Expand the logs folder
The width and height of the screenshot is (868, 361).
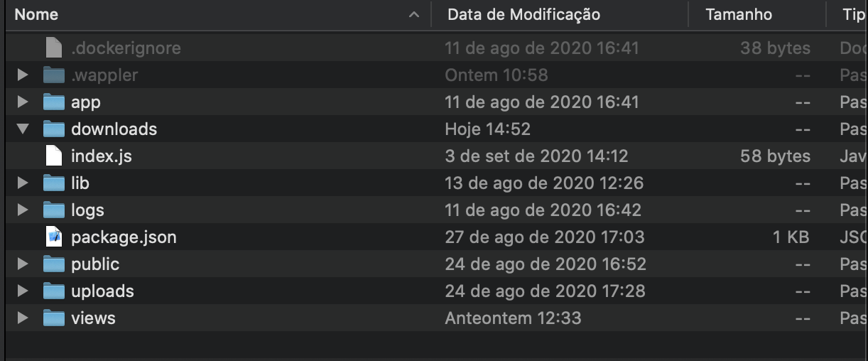pos(23,210)
